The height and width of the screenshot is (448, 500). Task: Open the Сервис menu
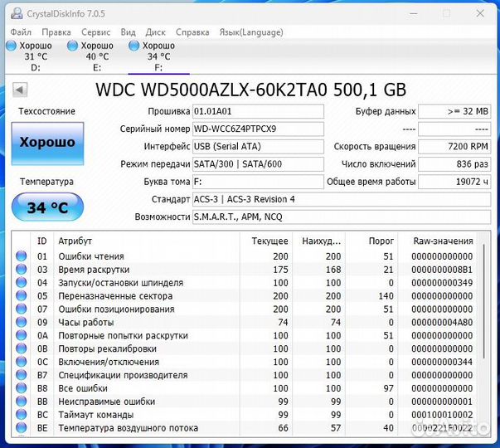[x=95, y=32]
